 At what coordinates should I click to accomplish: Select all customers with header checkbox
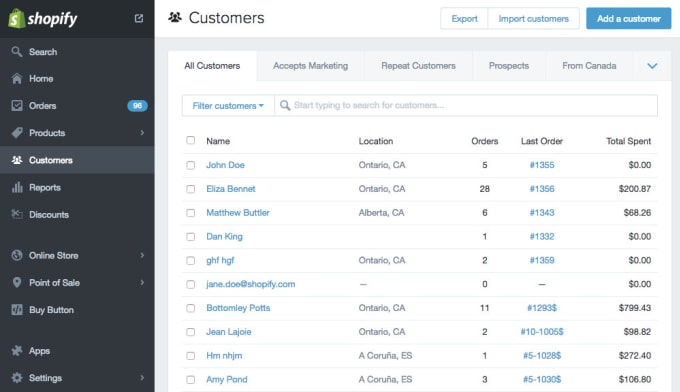tap(190, 140)
